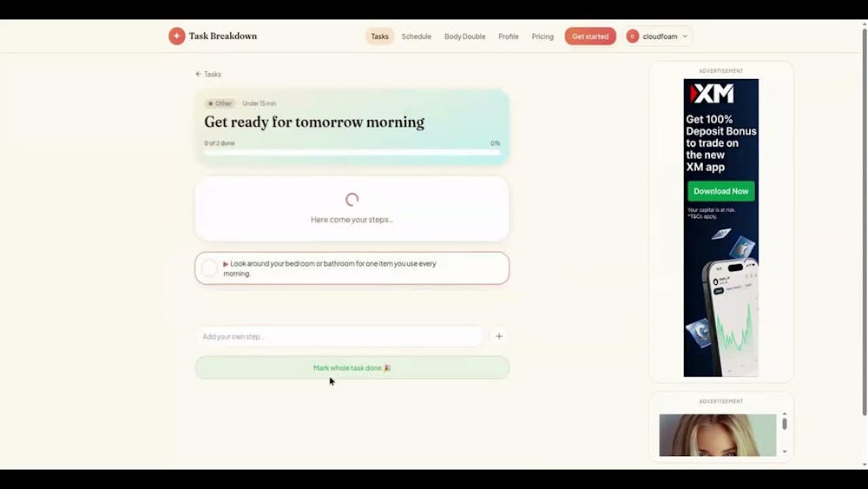Screen dimensions: 868x489
Task: Click the Look around your bedroom step text
Action: click(330, 268)
